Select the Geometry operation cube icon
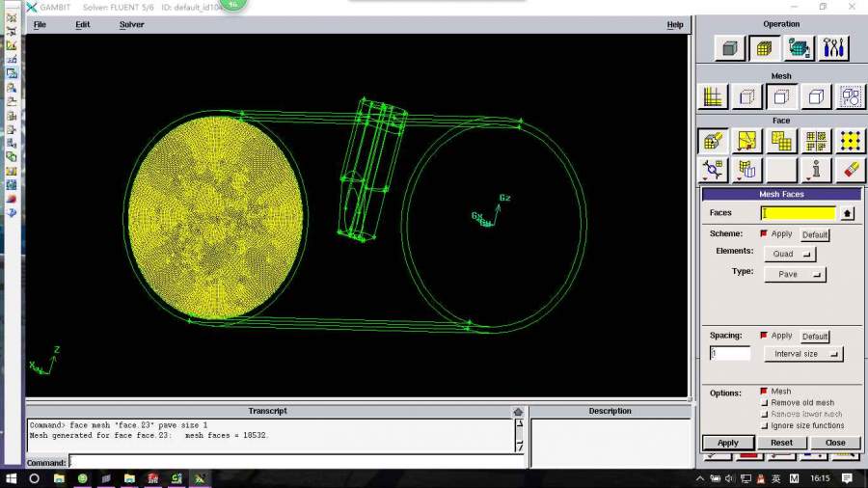Viewport: 868px width, 488px height. (730, 47)
